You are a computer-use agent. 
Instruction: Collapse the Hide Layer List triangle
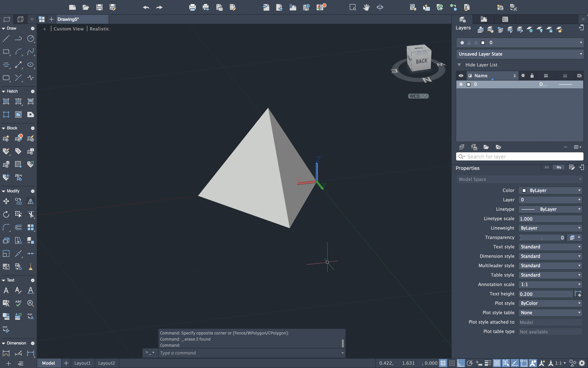[459, 65]
